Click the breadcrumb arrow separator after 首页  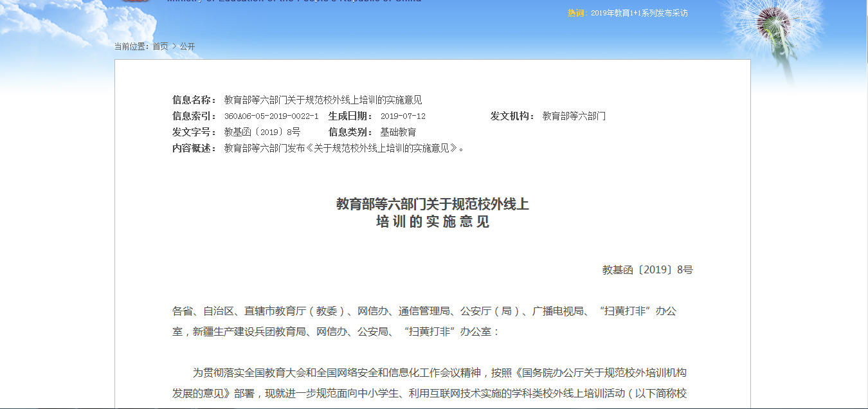174,46
